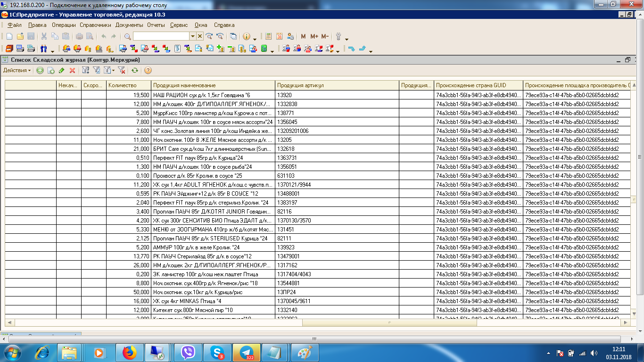Click the green Add record icon
This screenshot has height=362, width=644.
point(40,70)
